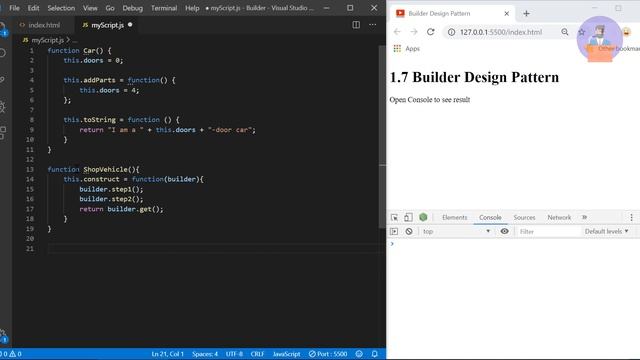Open the Selection menu
The image size is (640, 360).
tap(61, 8)
